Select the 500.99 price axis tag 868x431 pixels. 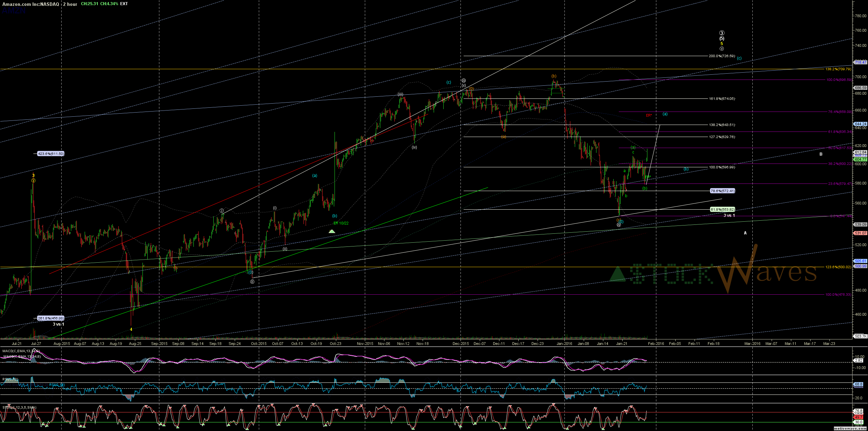click(x=860, y=266)
